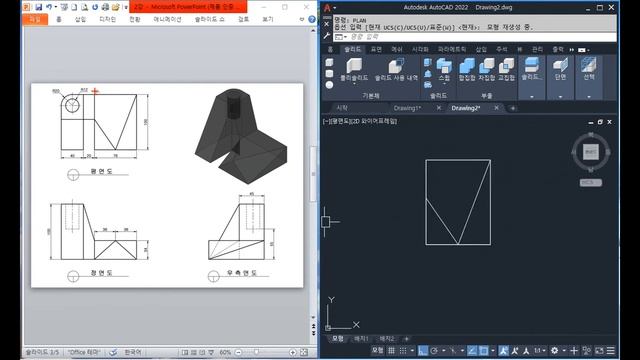The width and height of the screenshot is (640, 360).
Task: Toggle annotation visibility in status bar
Action: tap(504, 351)
